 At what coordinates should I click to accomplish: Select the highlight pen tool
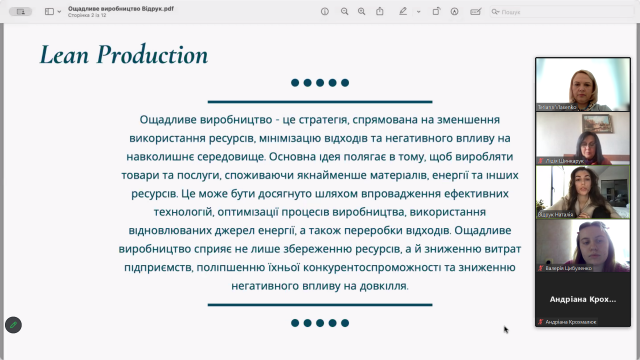coord(403,11)
